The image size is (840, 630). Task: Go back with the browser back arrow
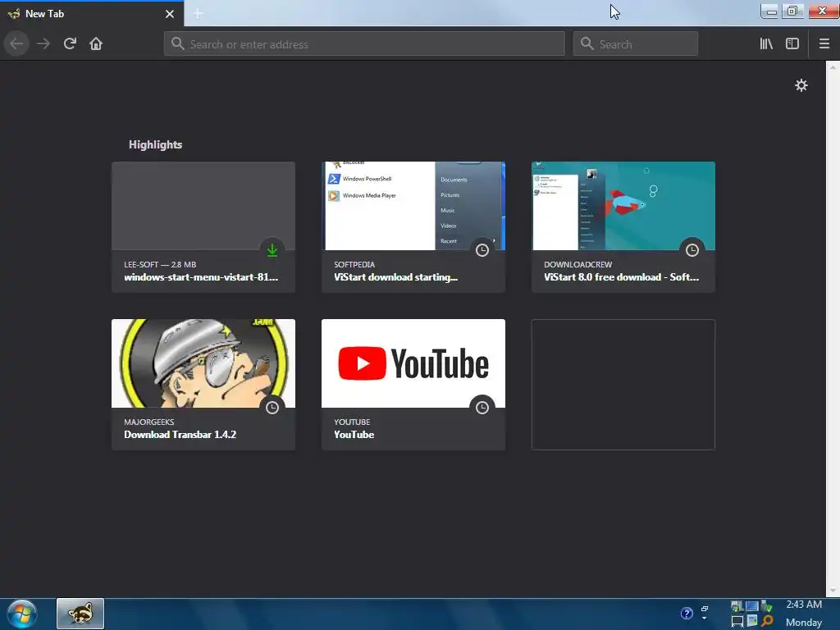pyautogui.click(x=16, y=44)
